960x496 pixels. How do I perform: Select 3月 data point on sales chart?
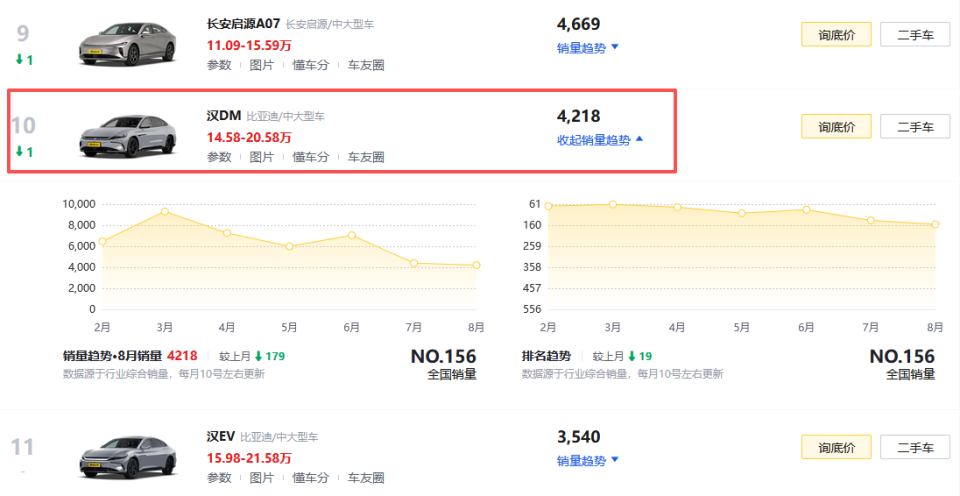tap(165, 211)
